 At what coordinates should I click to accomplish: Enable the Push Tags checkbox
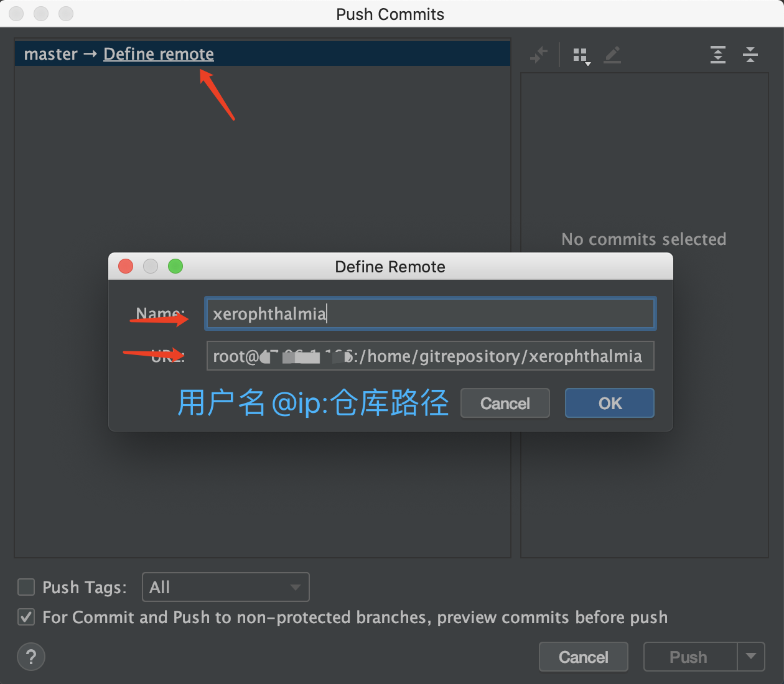coord(26,587)
